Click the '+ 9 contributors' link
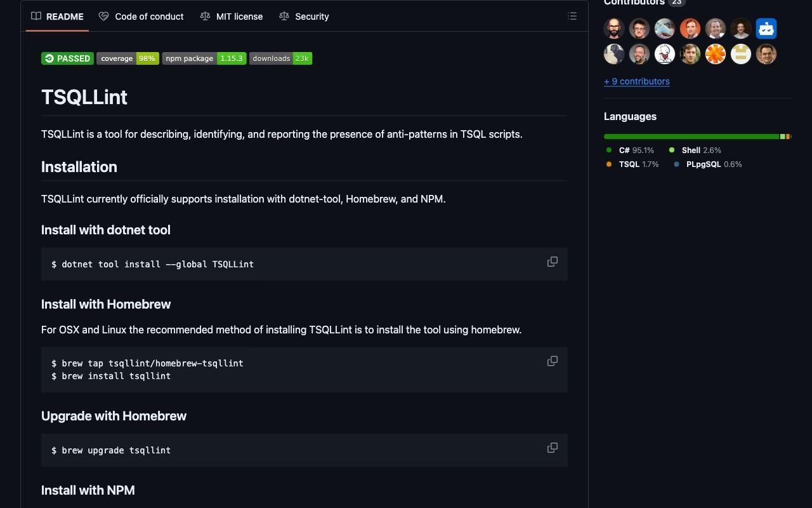 [637, 81]
